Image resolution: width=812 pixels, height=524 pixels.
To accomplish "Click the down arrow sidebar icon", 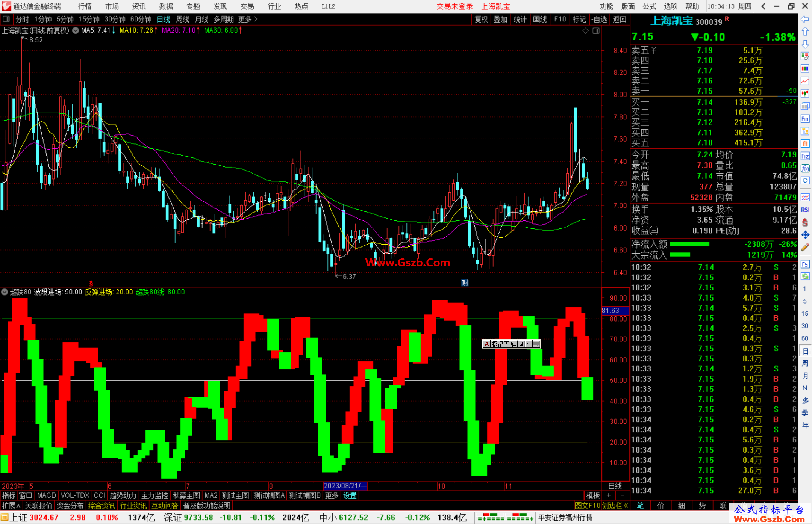I will point(805,44).
